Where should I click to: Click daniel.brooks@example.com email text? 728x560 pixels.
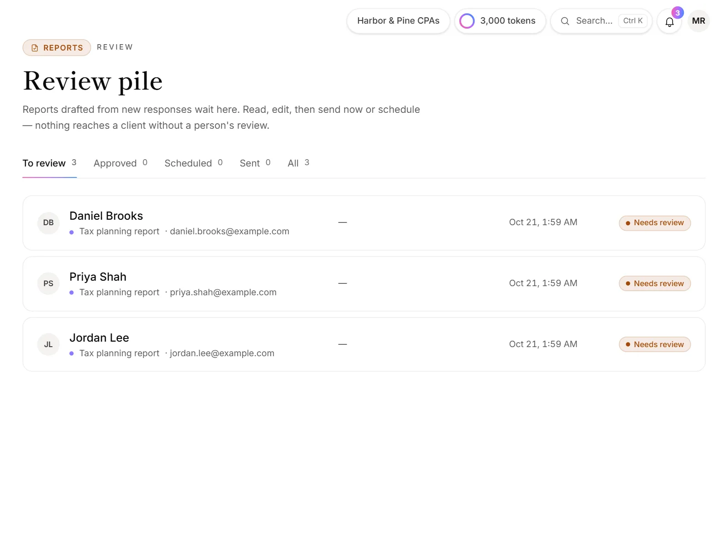point(229,232)
